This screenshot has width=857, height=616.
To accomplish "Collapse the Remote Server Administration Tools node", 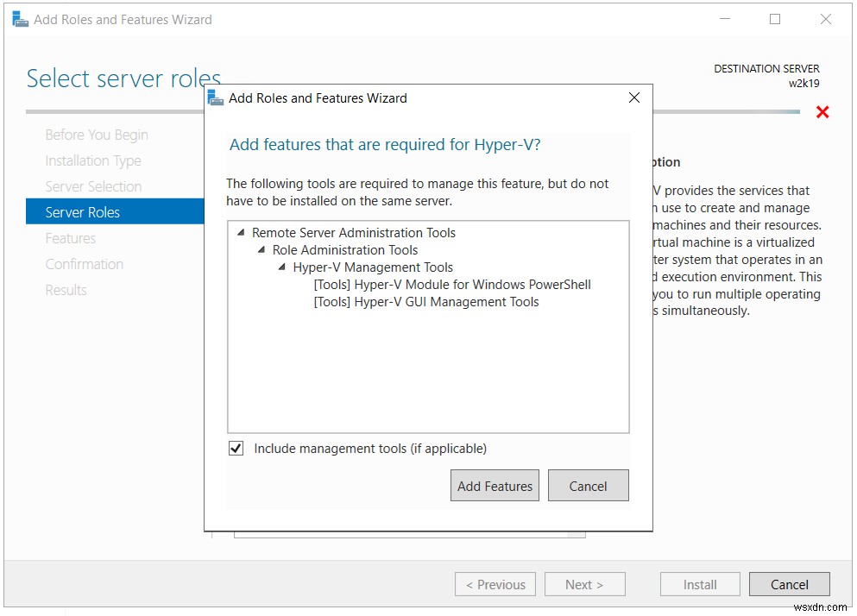I will [241, 233].
